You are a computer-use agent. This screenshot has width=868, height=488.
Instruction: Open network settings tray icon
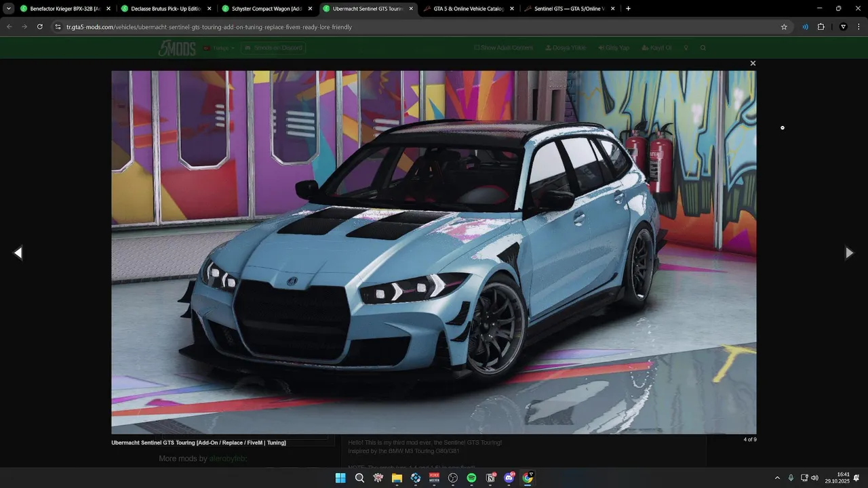(804, 478)
